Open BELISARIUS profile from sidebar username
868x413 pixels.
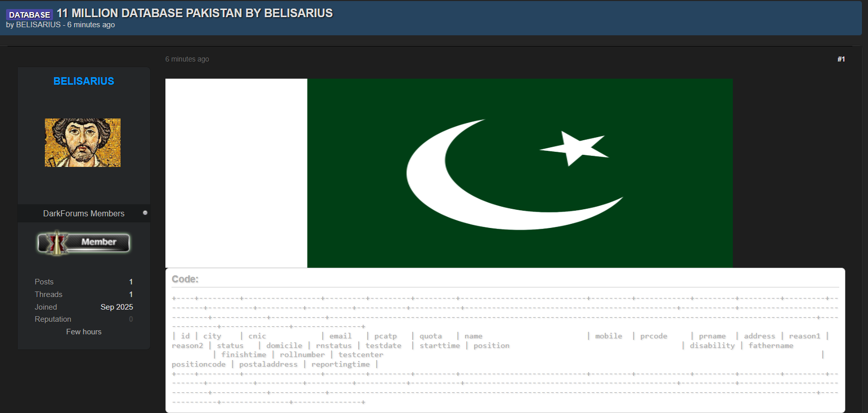[84, 81]
